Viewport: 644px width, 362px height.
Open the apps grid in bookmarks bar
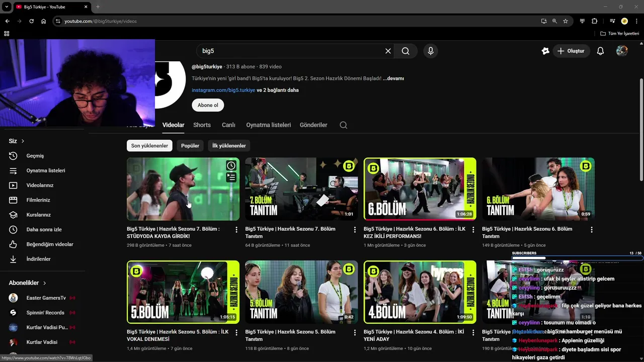[7, 34]
